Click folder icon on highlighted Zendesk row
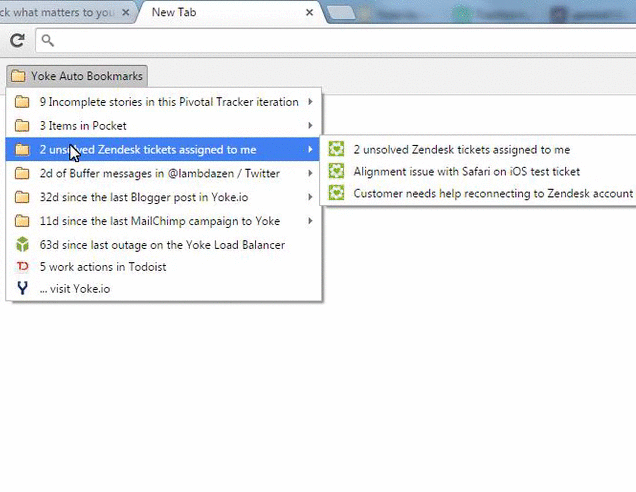The width and height of the screenshot is (636, 492). pyautogui.click(x=22, y=150)
